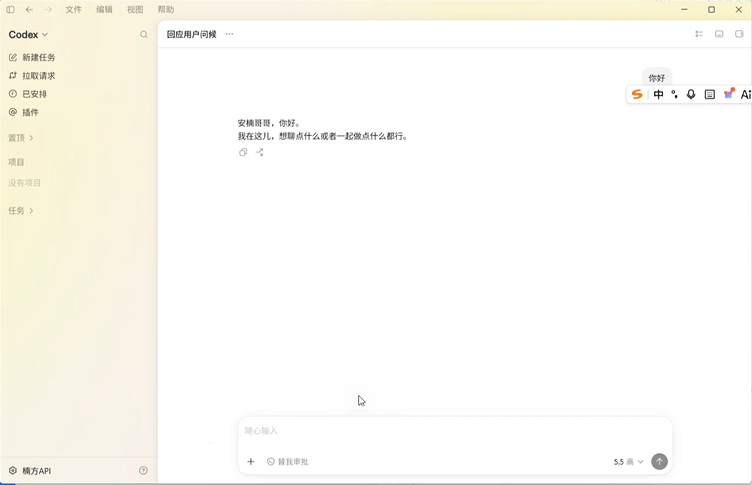Open the conversation more options menu

click(x=229, y=34)
